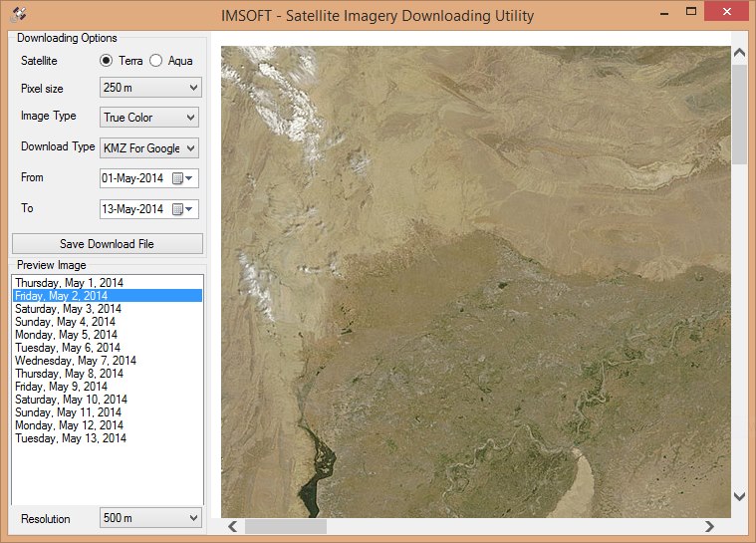756x543 pixels.
Task: Click the horizontal scrollbar thumb
Action: pos(286,527)
